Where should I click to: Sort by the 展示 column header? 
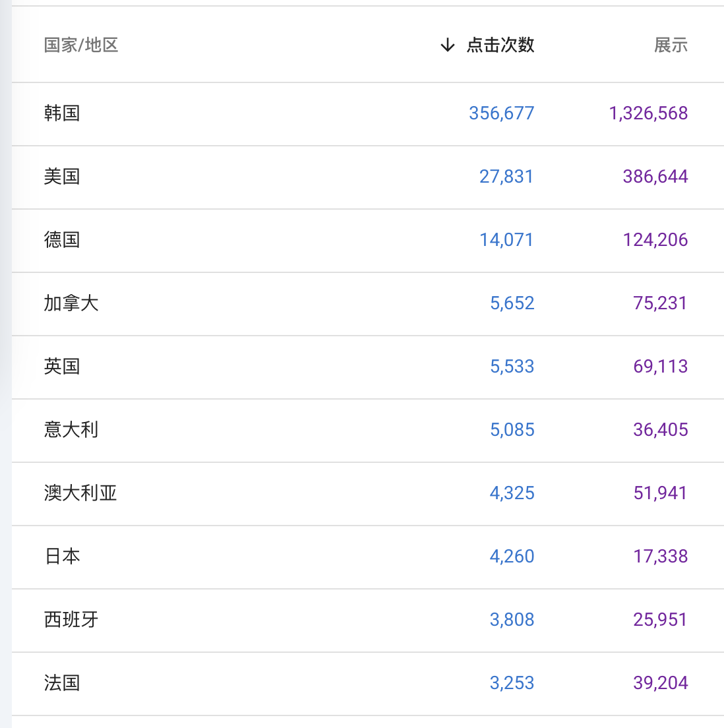click(x=671, y=45)
